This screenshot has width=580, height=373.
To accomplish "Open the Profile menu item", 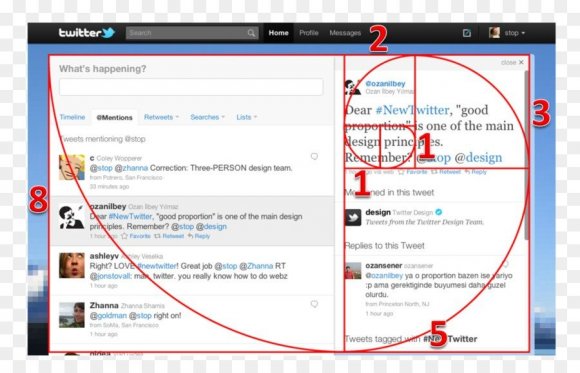I will (x=309, y=33).
